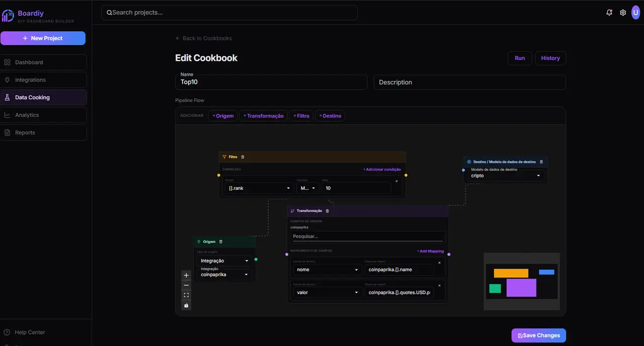This screenshot has width=644, height=346.
Task: Click the Origem node green output handle
Action: [x=256, y=259]
